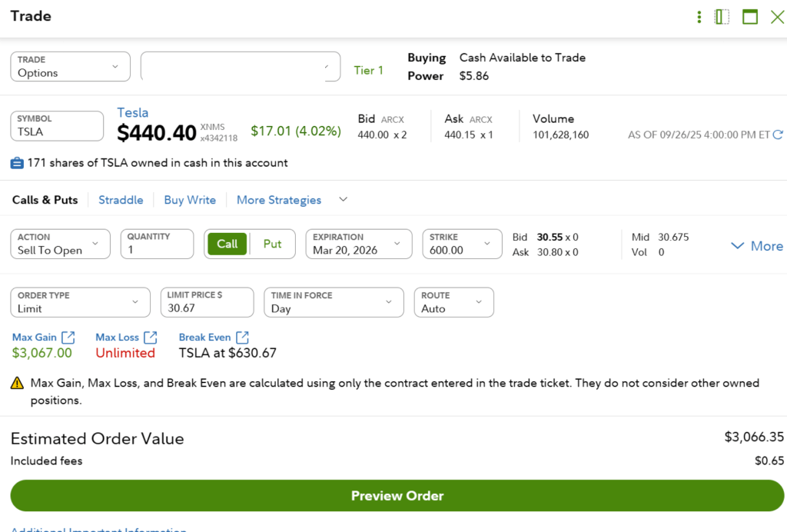This screenshot has height=532, width=787.
Task: Expand the More quote details chevron
Action: [757, 246]
